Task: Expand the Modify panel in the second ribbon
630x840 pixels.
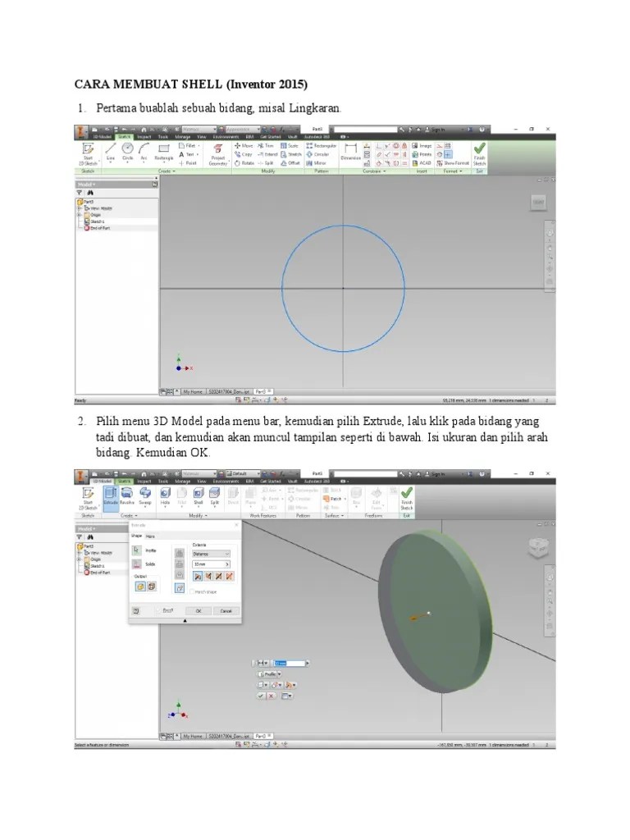Action: pyautogui.click(x=198, y=516)
